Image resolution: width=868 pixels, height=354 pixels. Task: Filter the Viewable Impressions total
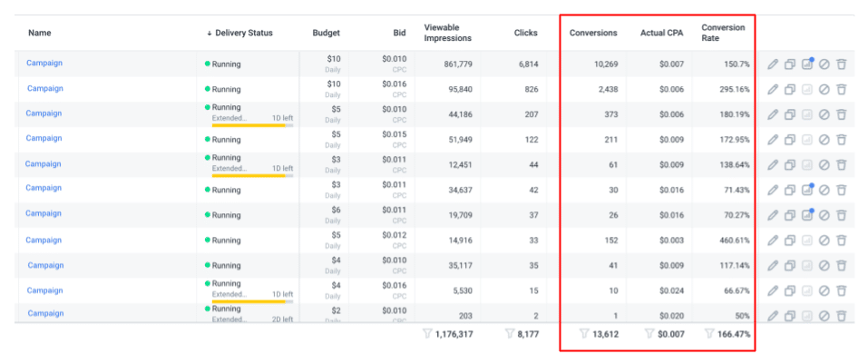point(427,333)
